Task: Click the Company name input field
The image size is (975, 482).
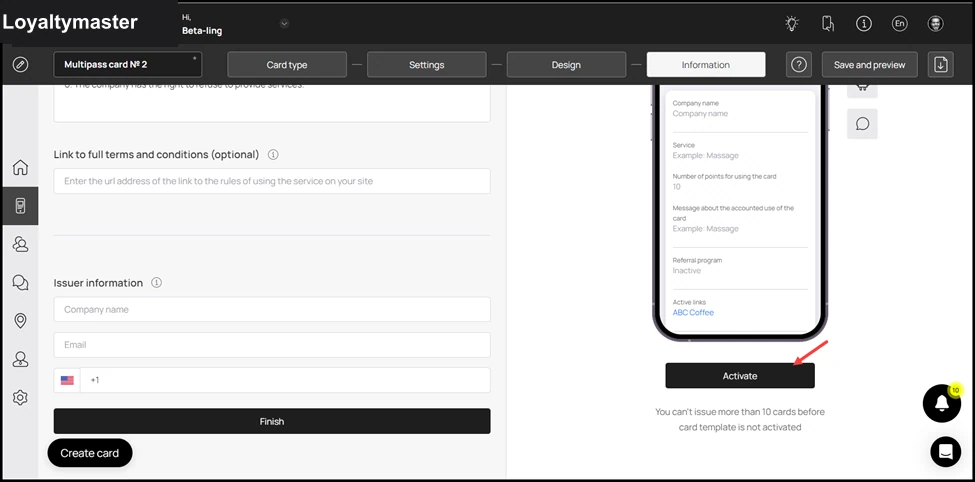Action: [272, 309]
